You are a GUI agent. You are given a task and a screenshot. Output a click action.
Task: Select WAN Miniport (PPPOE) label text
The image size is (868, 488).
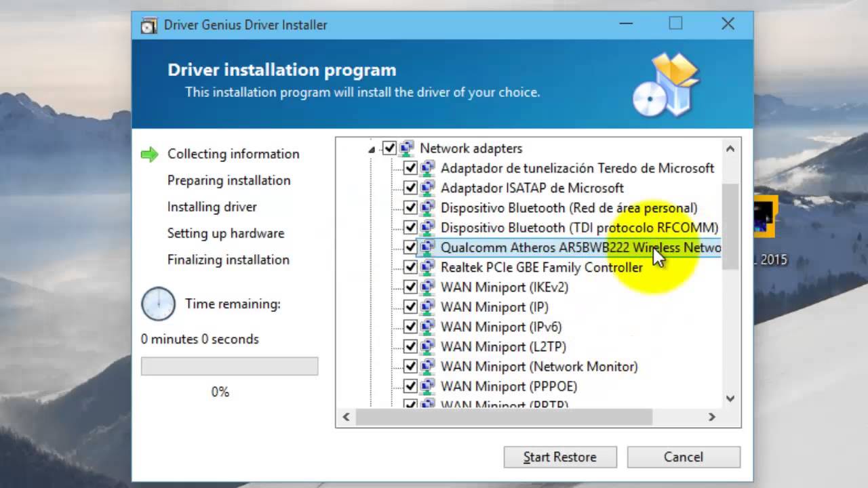pos(509,386)
